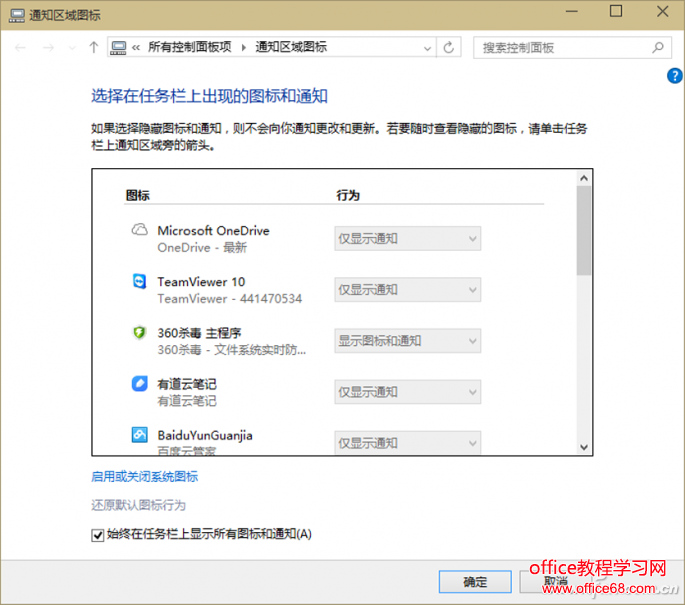This screenshot has height=605, width=685.
Task: Click the 有道云笔记 blue note icon
Action: (x=139, y=384)
